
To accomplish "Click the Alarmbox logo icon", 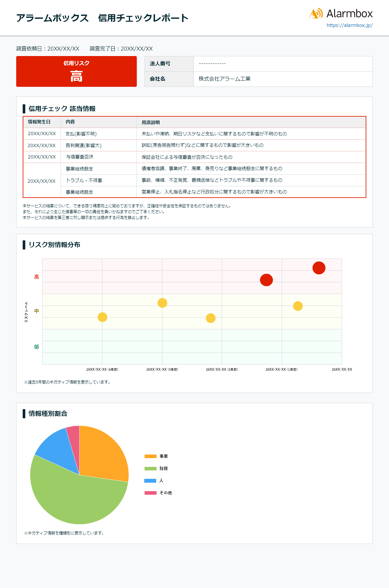I will tap(316, 14).
